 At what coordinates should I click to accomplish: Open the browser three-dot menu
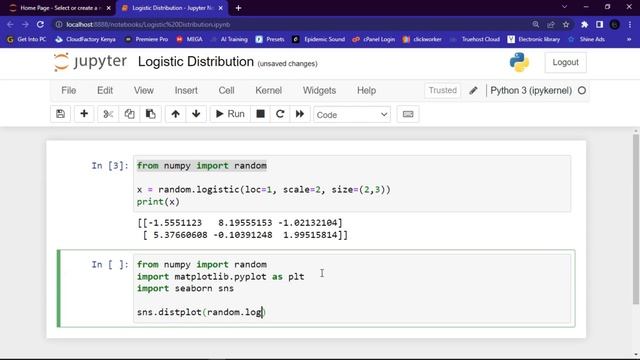pyautogui.click(x=629, y=24)
